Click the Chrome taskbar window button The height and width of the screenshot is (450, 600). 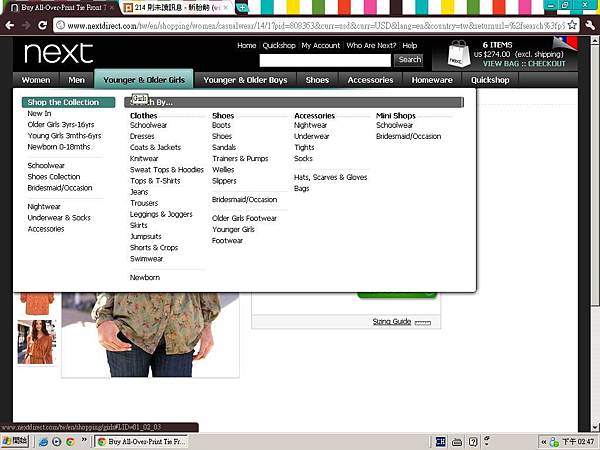point(142,442)
